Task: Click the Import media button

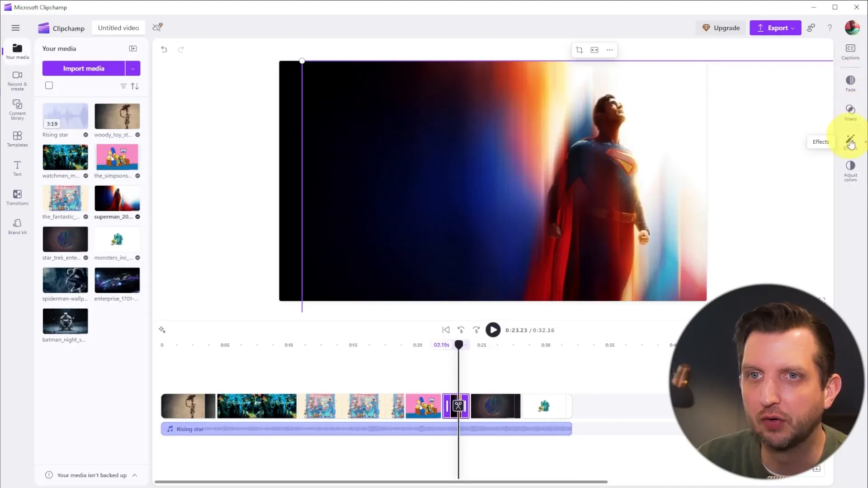Action: tap(84, 68)
